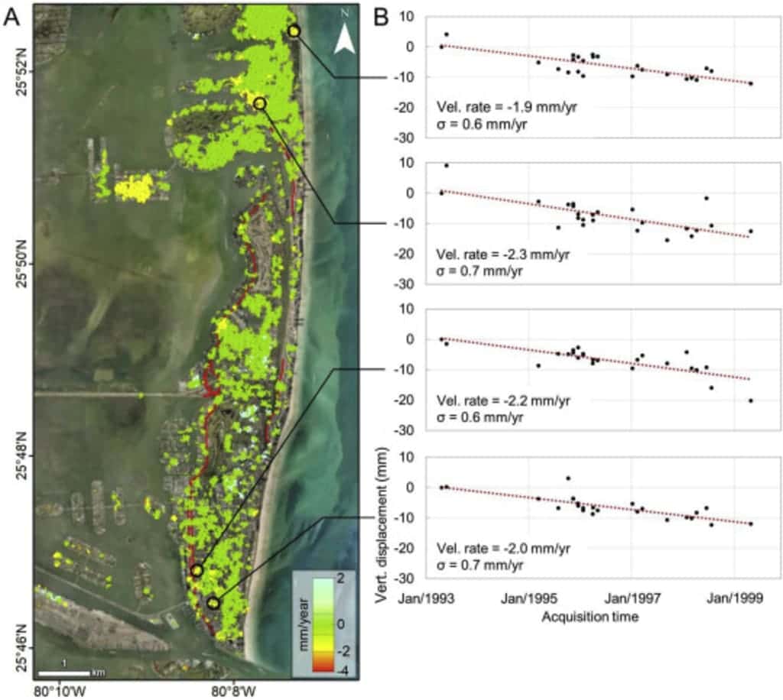Viewport: 783px width, 700px height.
Task: Click the panel B label
Action: pyautogui.click(x=383, y=18)
